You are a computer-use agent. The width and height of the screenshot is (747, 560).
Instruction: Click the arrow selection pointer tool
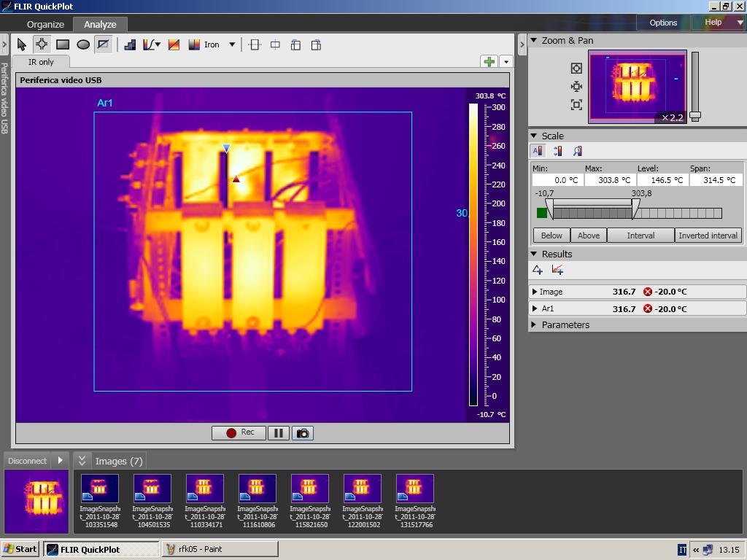(21, 44)
